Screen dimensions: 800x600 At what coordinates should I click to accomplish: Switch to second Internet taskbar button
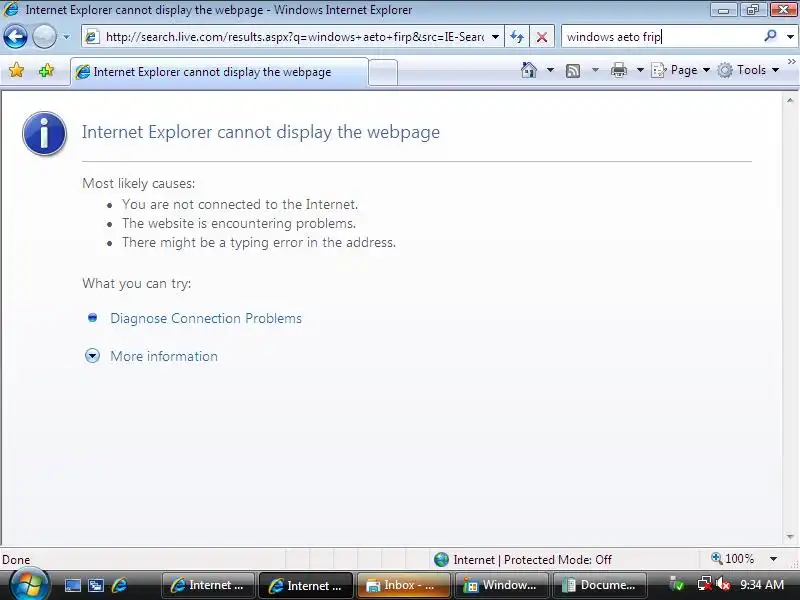[306, 585]
